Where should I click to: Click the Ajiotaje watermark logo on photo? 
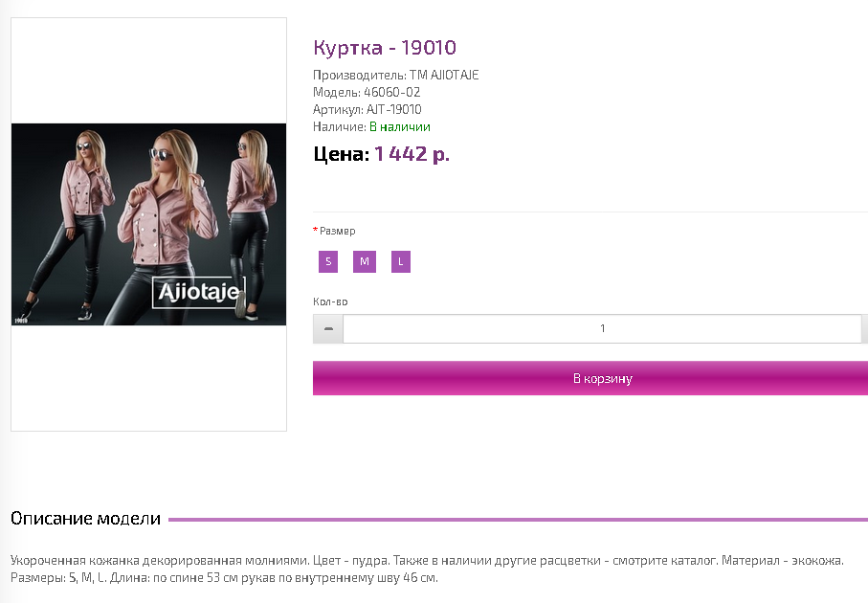(x=199, y=292)
